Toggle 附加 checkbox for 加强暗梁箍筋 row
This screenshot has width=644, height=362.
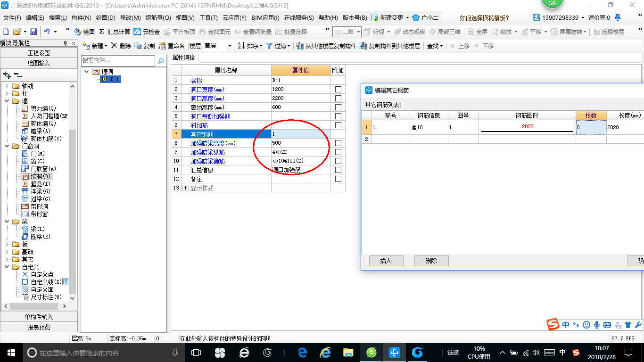pos(338,161)
